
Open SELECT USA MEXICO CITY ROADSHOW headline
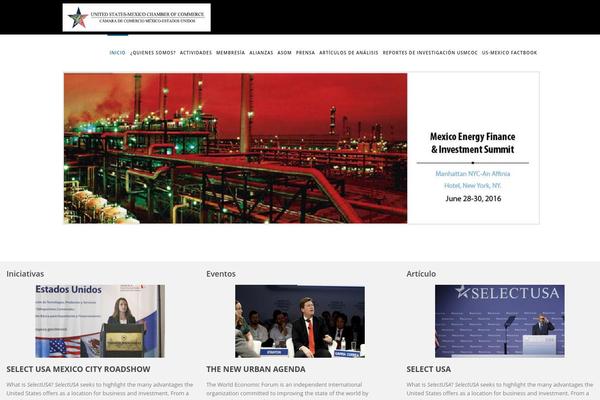pyautogui.click(x=78, y=369)
